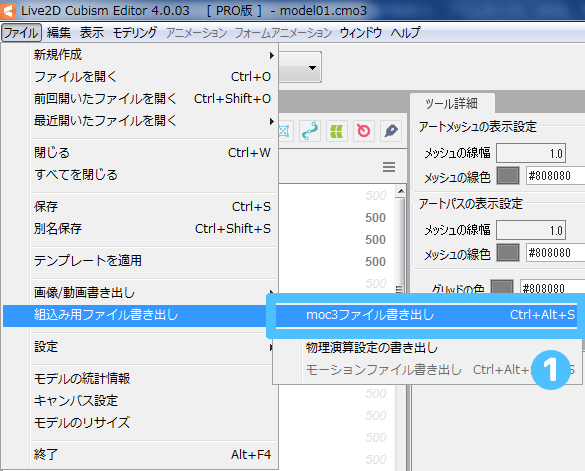585x471 pixels.
Task: Open the ファイル menu
Action: click(21, 33)
